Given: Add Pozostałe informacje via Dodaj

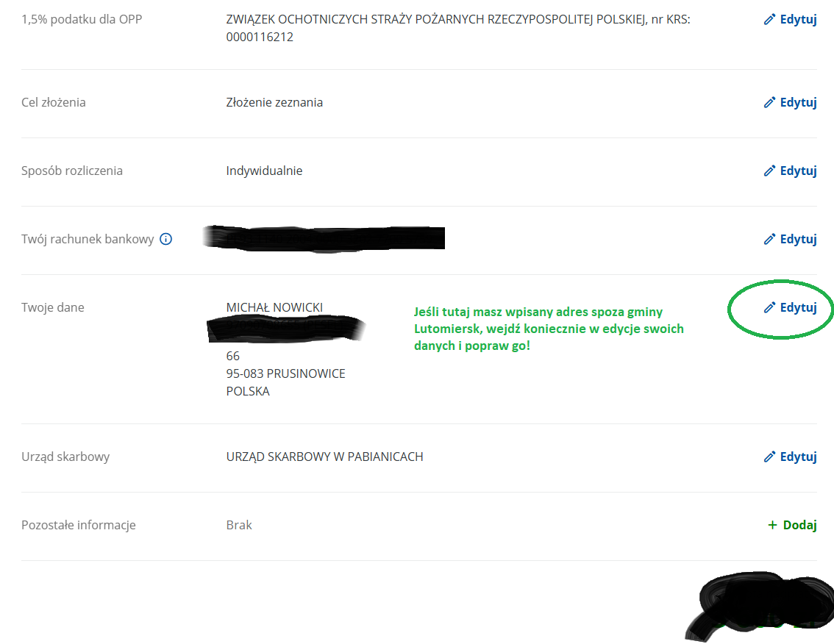Looking at the screenshot, I should (793, 526).
